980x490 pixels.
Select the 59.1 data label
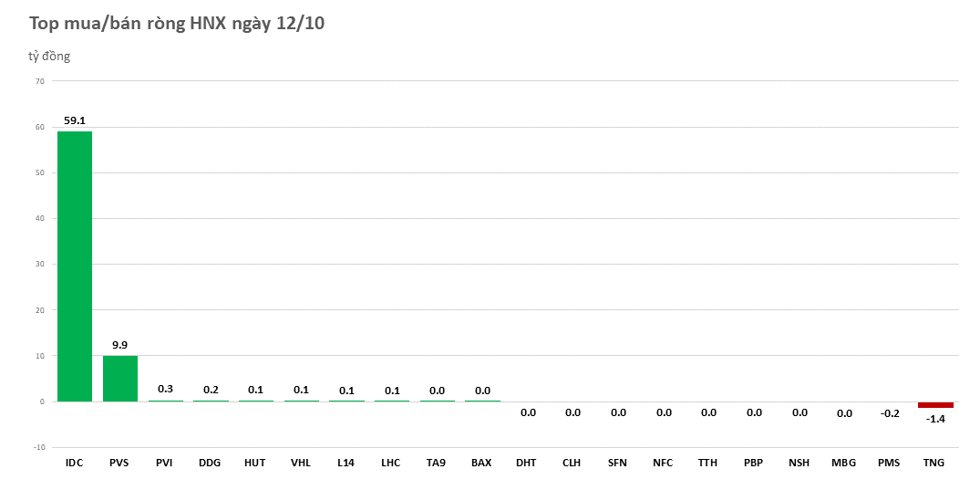click(74, 120)
